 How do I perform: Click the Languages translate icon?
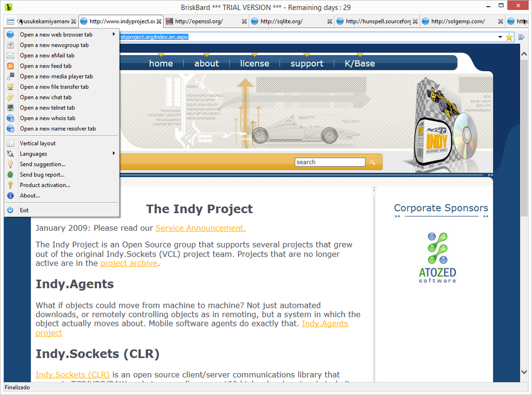point(10,154)
